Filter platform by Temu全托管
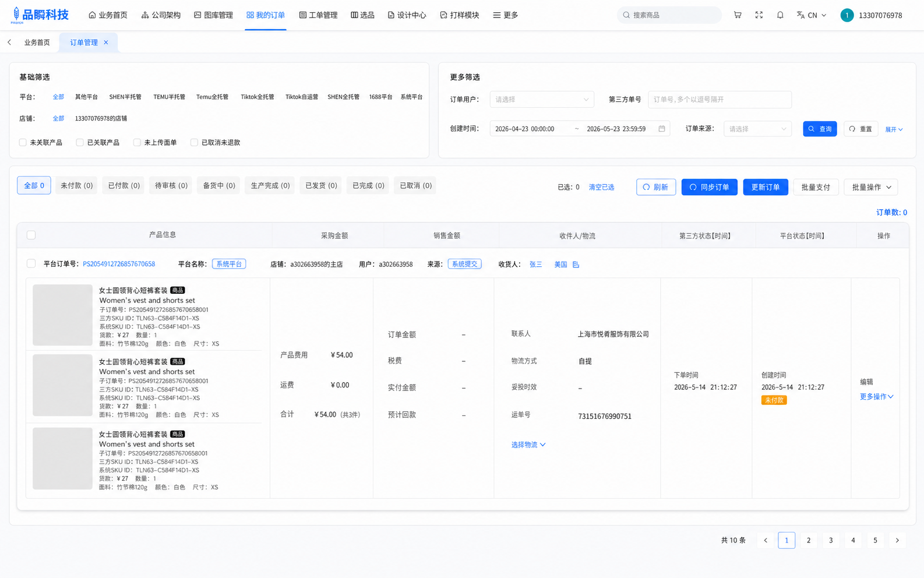The width and height of the screenshot is (924, 578). (x=212, y=97)
